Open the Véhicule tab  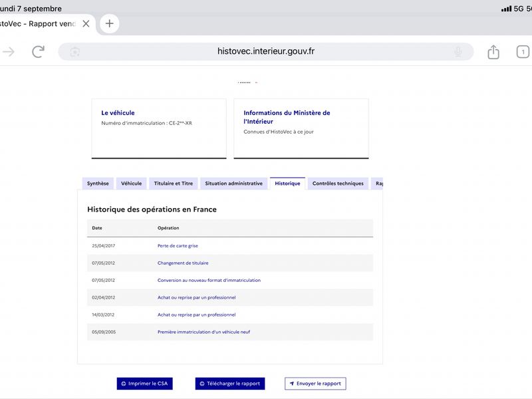pos(131,184)
